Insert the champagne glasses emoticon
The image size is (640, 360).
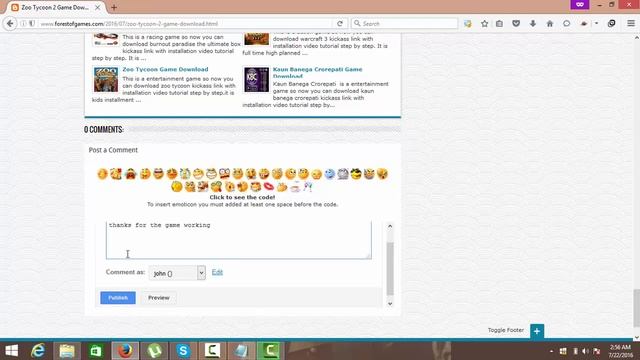pos(308,187)
